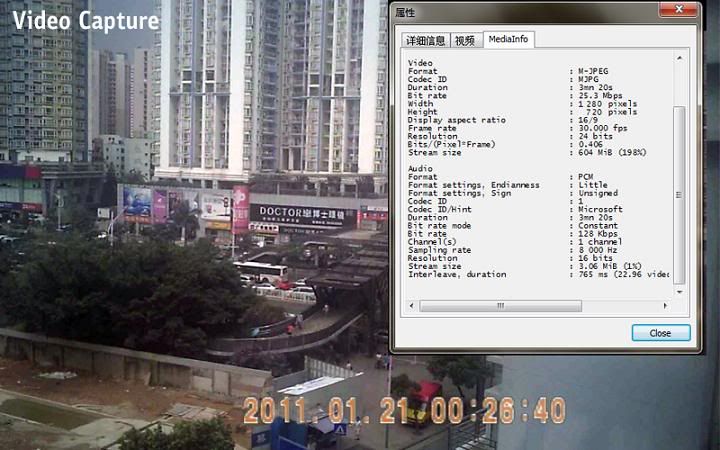Switch to the 详细信息 tab
The height and width of the screenshot is (450, 720).
click(426, 40)
